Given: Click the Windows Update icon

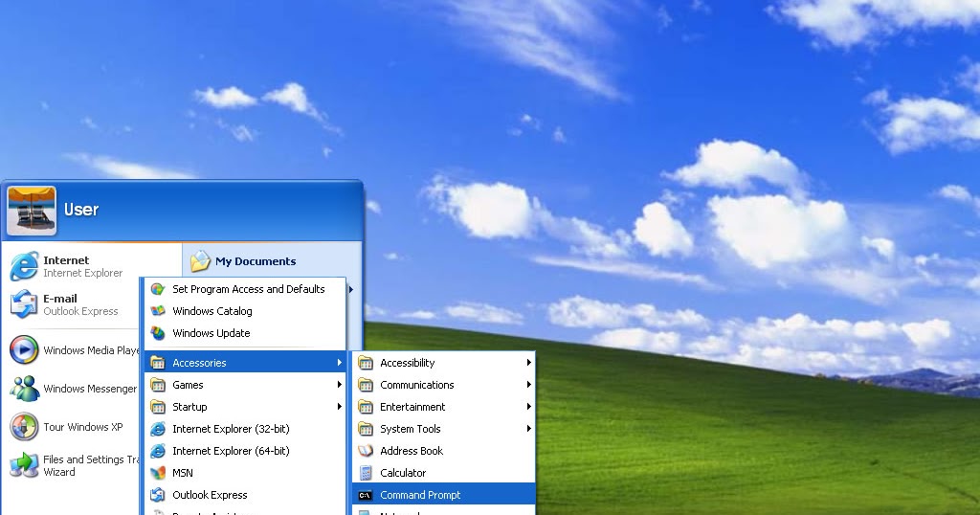Looking at the screenshot, I should (x=158, y=333).
